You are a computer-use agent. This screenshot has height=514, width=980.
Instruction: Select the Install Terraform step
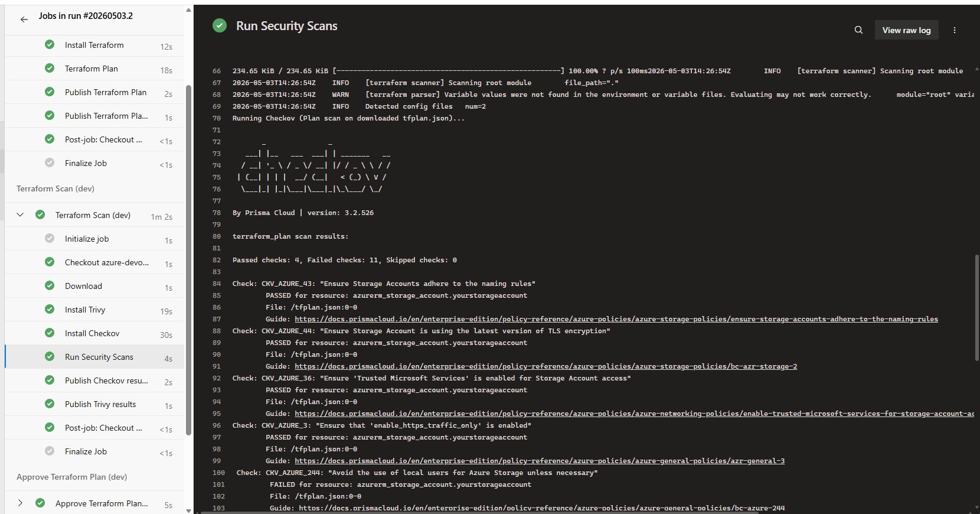pyautogui.click(x=94, y=45)
